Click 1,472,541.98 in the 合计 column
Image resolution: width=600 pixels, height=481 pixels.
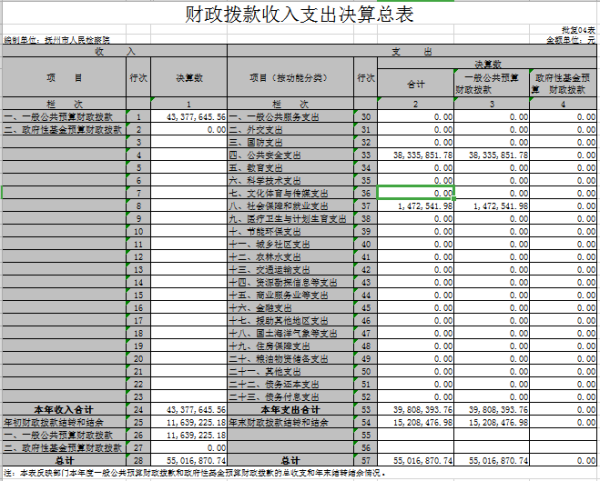[x=416, y=206]
